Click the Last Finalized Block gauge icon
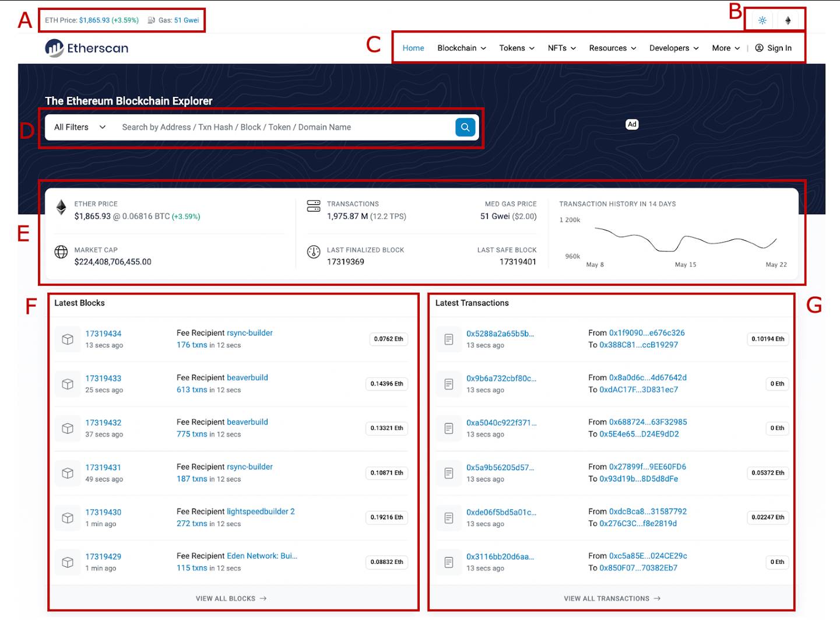The width and height of the screenshot is (840, 624). coord(314,252)
